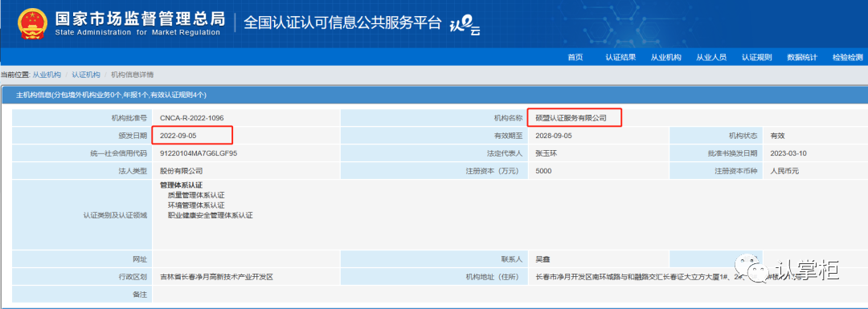Screen dimensions: 868x309
Task: Click the 颁发日期 label cell
Action: point(83,136)
